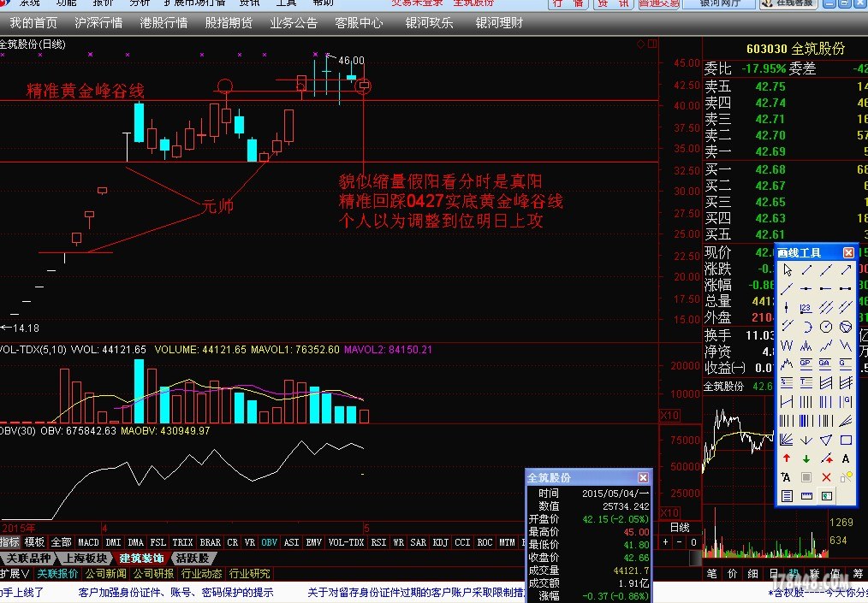Go to 客服中心 tab
The width and height of the screenshot is (868, 603).
359,23
